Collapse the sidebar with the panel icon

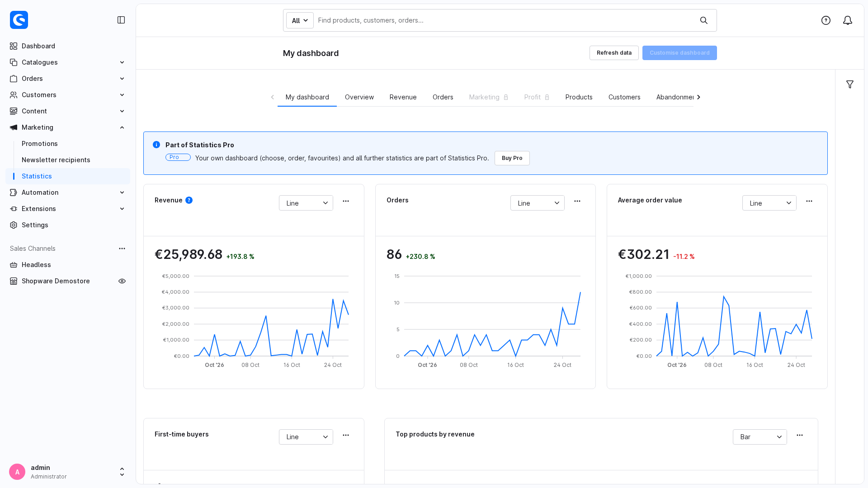coord(121,20)
